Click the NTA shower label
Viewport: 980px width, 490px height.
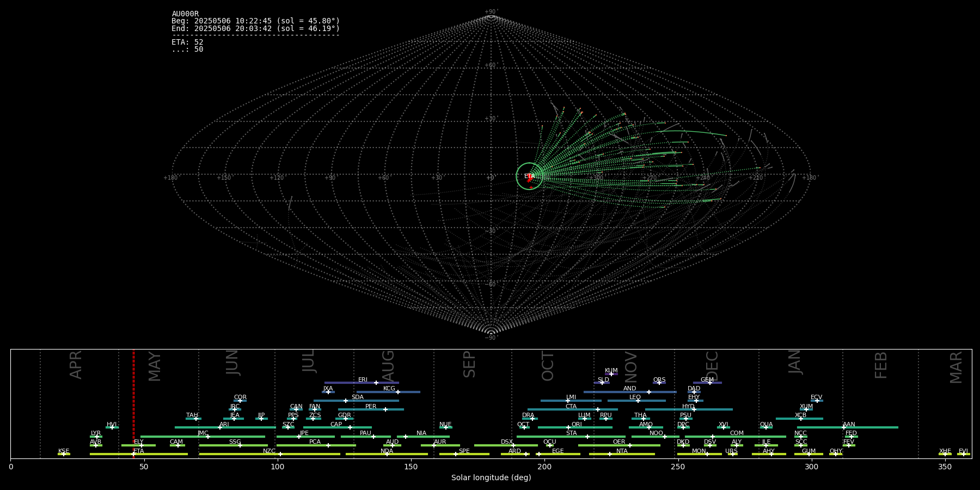click(622, 451)
